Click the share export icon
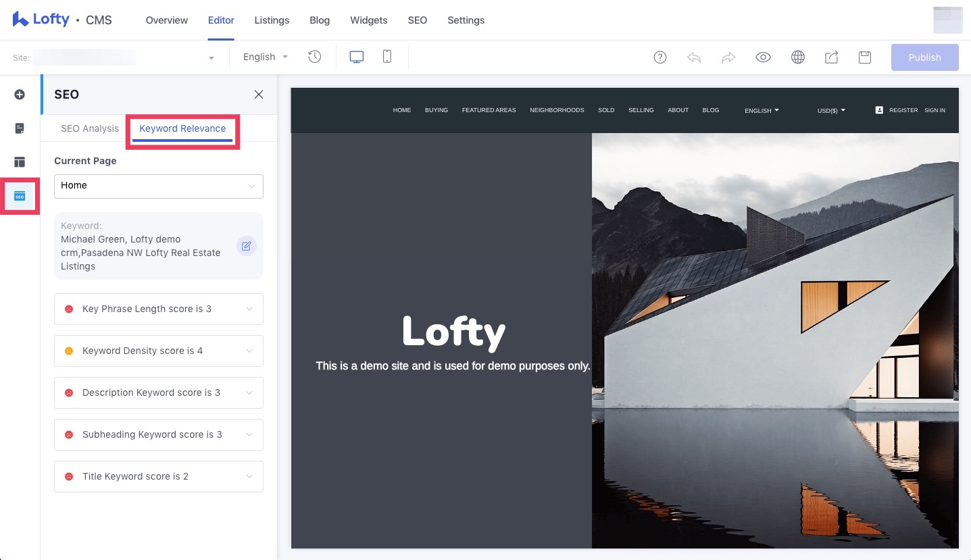 click(x=832, y=57)
